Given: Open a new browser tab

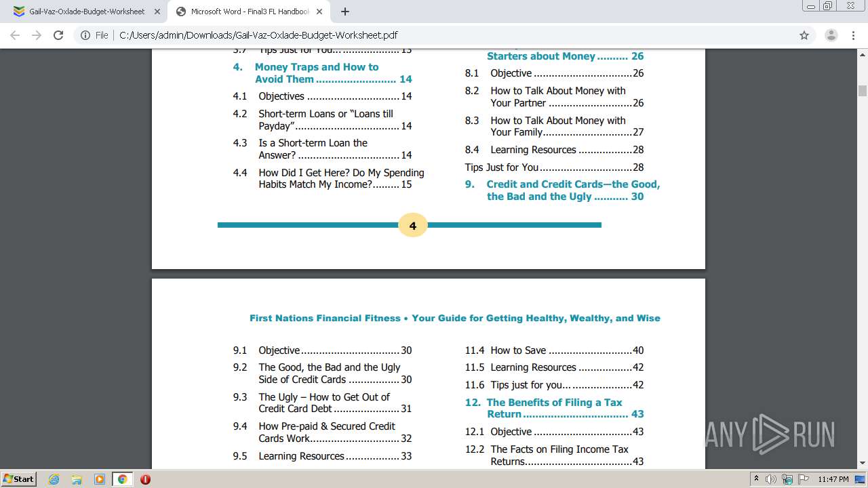Looking at the screenshot, I should (x=345, y=12).
